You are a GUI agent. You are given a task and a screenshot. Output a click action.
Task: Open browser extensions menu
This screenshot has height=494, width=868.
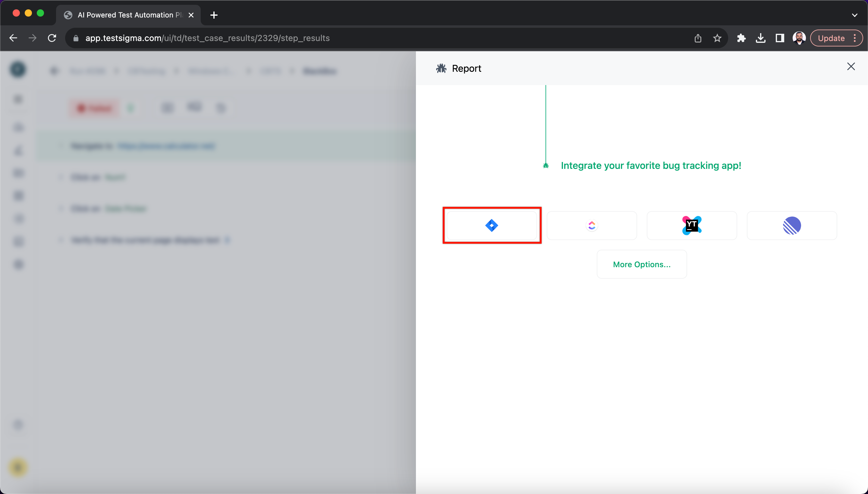click(741, 38)
